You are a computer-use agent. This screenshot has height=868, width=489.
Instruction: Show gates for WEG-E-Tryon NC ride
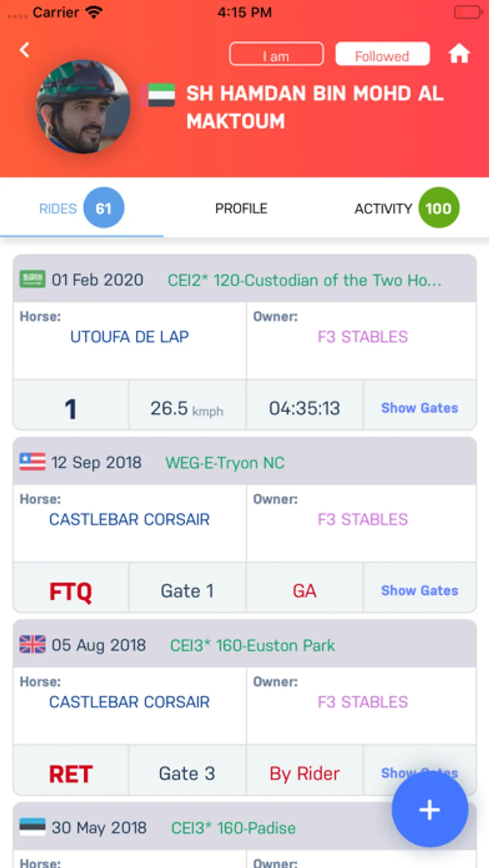pyautogui.click(x=419, y=590)
